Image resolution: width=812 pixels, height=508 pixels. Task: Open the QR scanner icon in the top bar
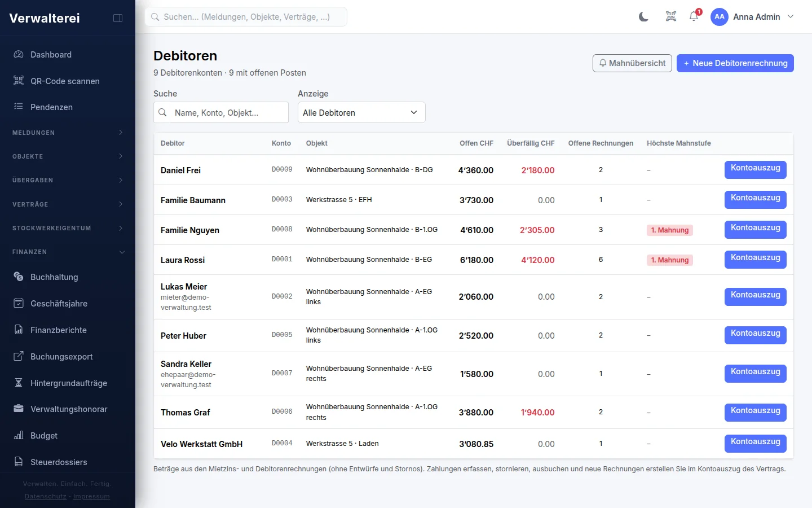click(671, 17)
